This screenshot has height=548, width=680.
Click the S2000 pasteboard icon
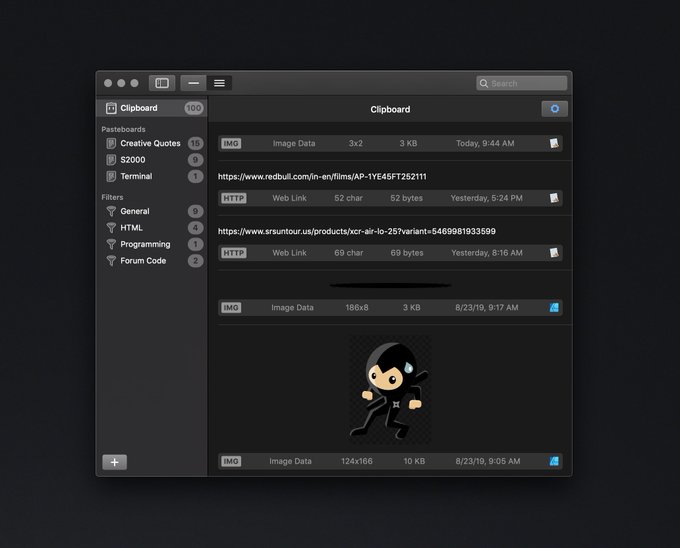point(111,160)
